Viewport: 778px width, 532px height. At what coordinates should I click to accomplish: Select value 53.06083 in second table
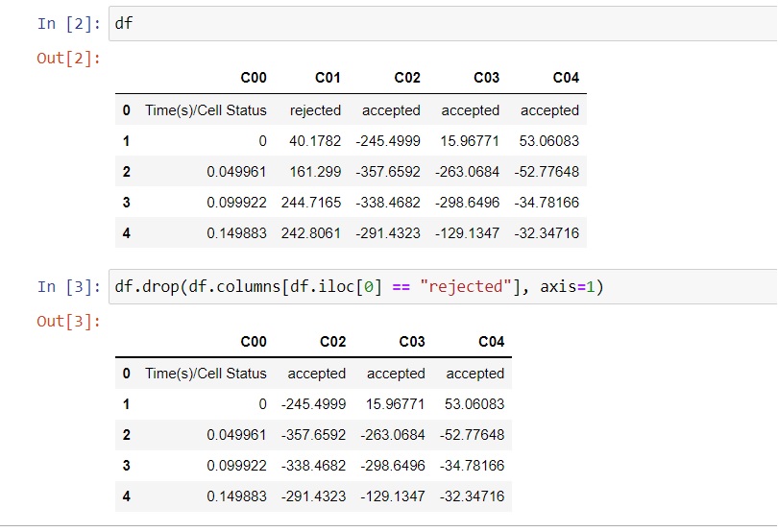click(474, 404)
